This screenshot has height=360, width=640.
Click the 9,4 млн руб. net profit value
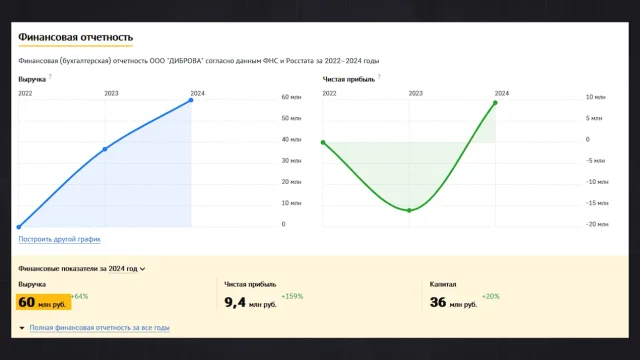250,302
